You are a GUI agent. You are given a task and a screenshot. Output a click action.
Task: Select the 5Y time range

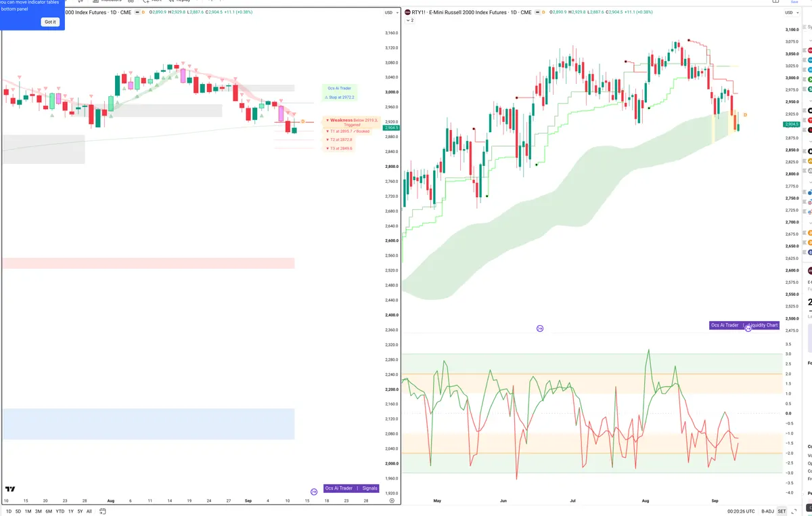pyautogui.click(x=80, y=511)
